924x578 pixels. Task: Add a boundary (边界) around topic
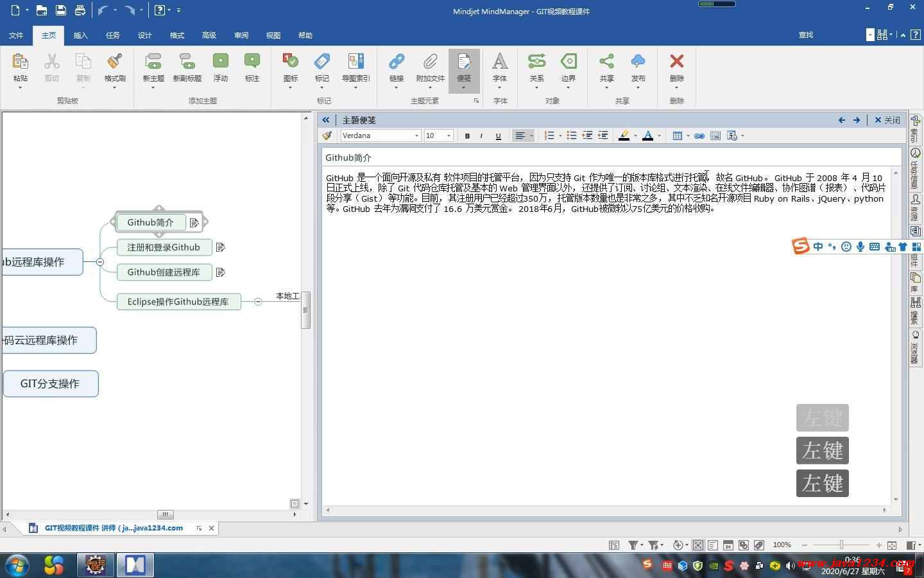(569, 62)
